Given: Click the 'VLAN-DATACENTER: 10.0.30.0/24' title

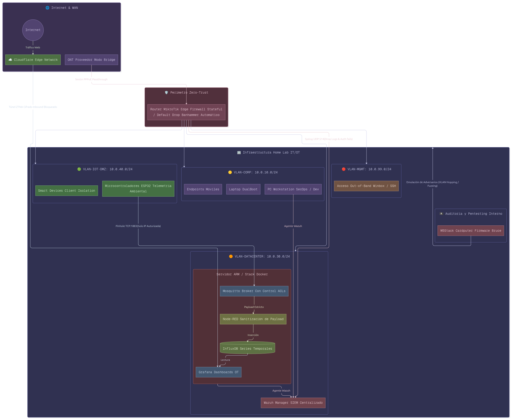Looking at the screenshot, I should pyautogui.click(x=262, y=256).
